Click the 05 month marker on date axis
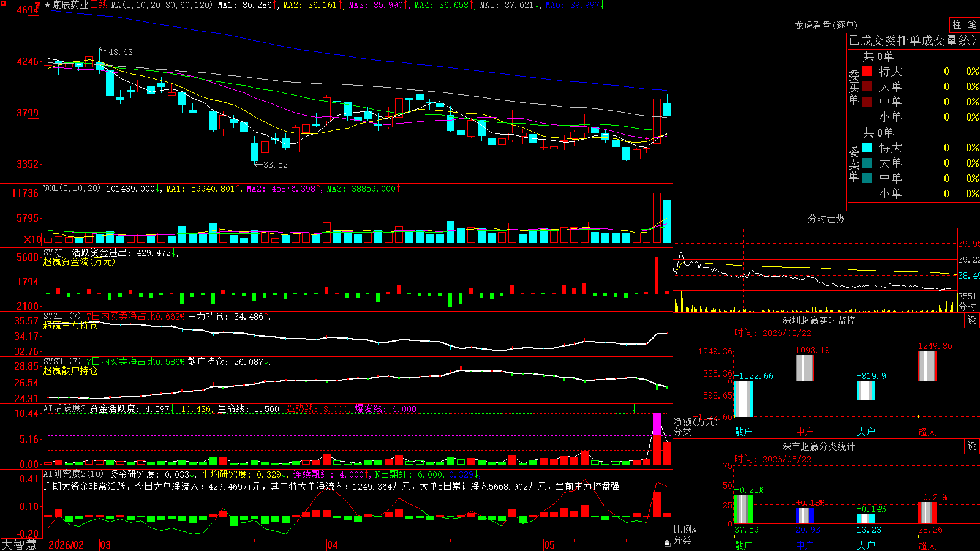 (549, 545)
